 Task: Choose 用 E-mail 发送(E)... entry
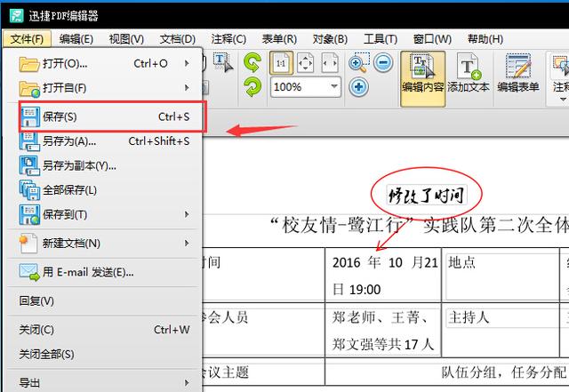click(x=104, y=272)
